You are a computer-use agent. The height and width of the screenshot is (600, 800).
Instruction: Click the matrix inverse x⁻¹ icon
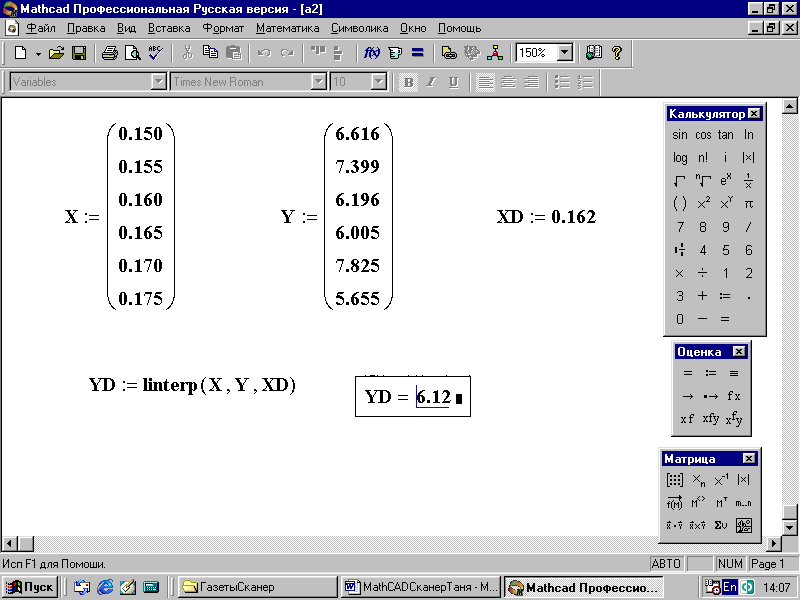coord(721,480)
